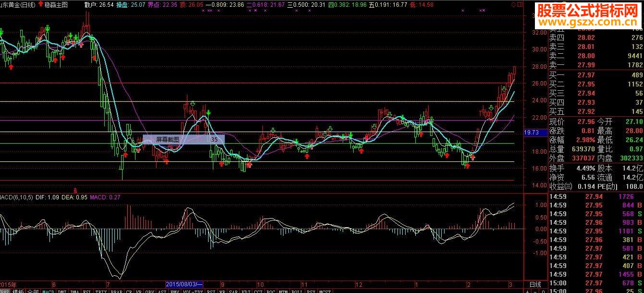Click the 操盘: 25.07 readout

tap(131, 4)
